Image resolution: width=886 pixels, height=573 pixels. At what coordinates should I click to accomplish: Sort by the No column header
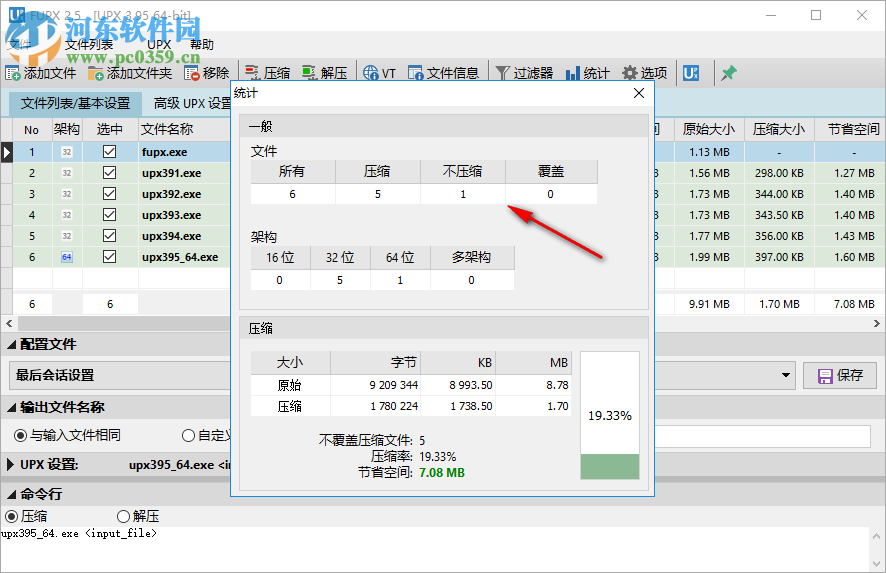click(x=32, y=129)
